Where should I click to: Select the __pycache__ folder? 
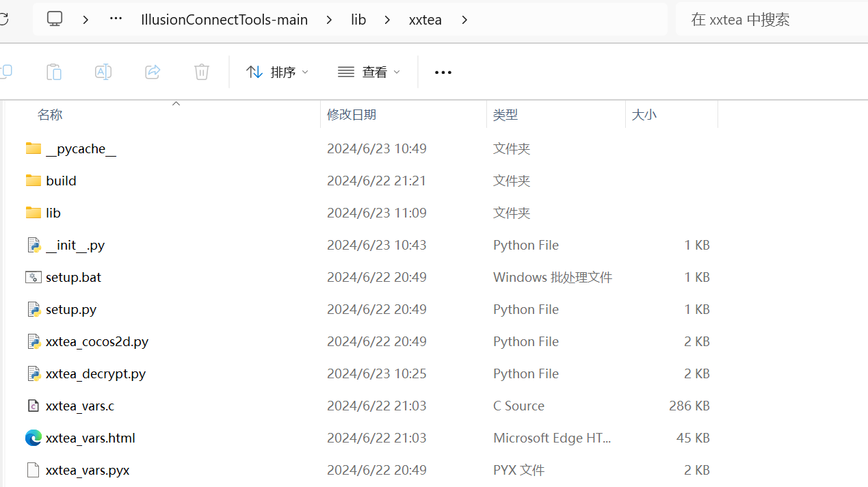pos(81,148)
